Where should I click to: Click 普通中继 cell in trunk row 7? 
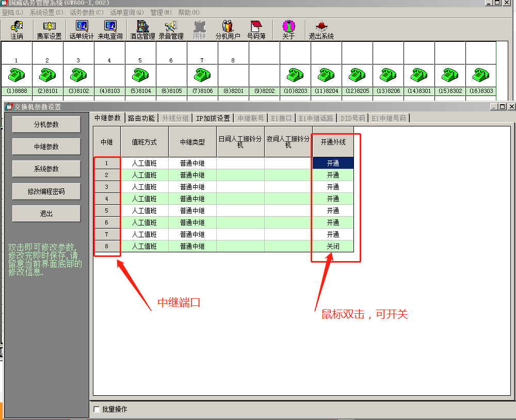click(x=192, y=234)
